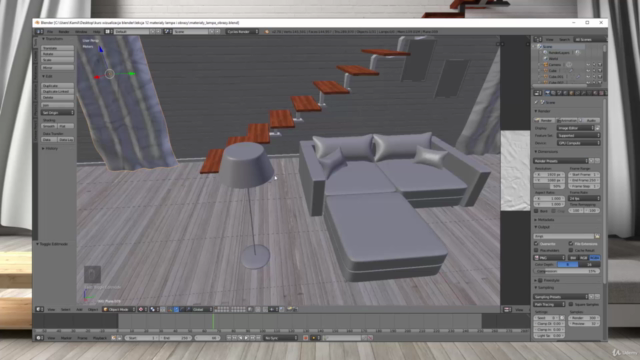Open the GPU Compute device dropdown
This screenshot has width=640, height=360.
578,143
